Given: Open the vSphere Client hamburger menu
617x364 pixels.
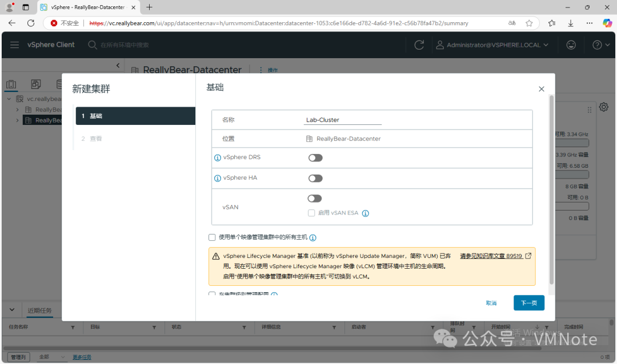Looking at the screenshot, I should [14, 45].
